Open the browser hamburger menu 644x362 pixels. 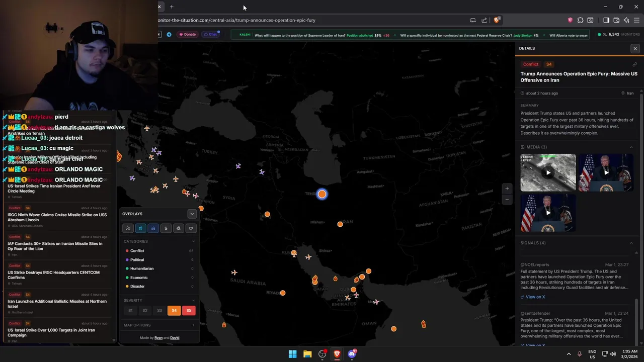click(636, 20)
